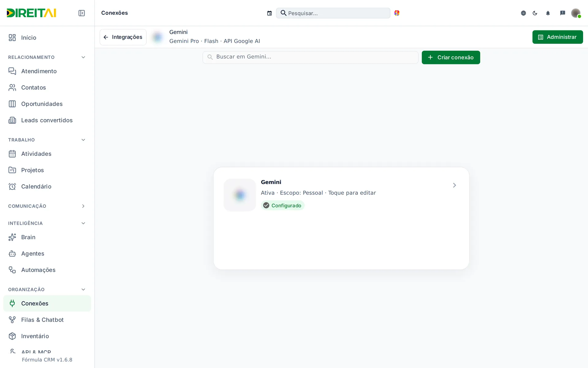This screenshot has height=368, width=588.
Task: Click the Configurado status badge
Action: [x=283, y=205]
